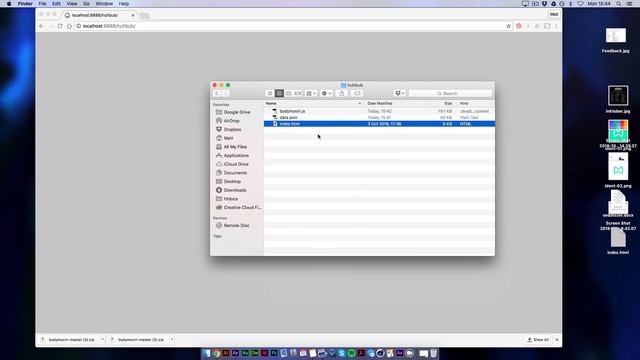Open the browser three-dot menu
Viewport: 640px width, 360px height.
pyautogui.click(x=556, y=26)
